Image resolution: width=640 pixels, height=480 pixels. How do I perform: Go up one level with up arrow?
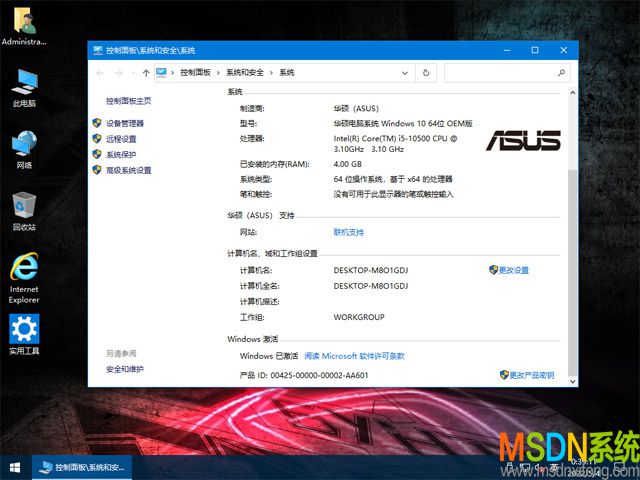[x=146, y=73]
